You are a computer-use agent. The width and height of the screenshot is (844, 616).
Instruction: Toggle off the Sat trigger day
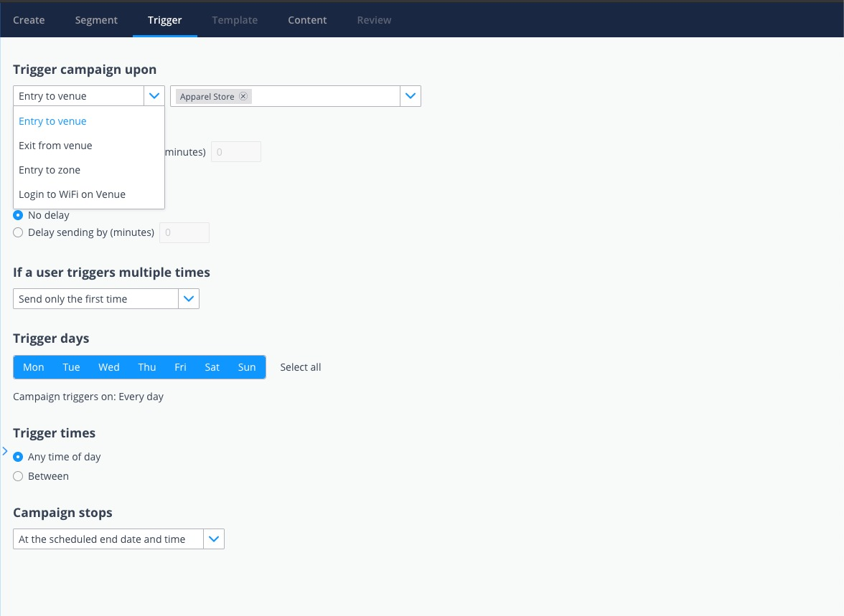coord(212,366)
